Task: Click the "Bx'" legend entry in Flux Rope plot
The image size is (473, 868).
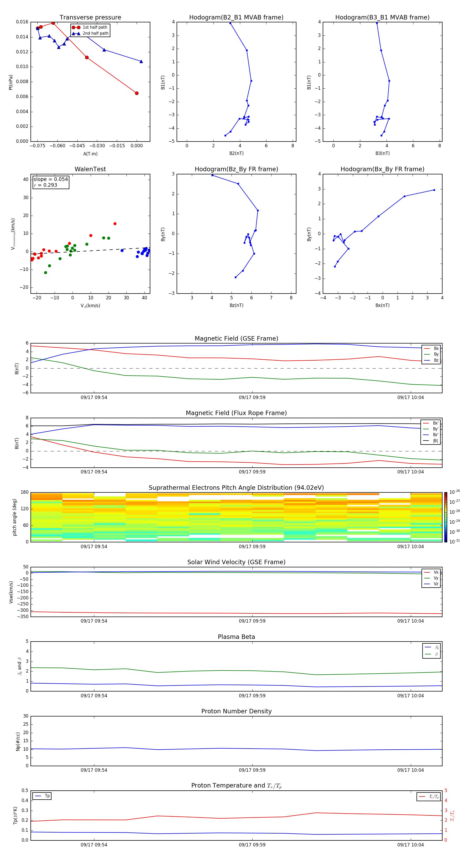Action: point(431,423)
